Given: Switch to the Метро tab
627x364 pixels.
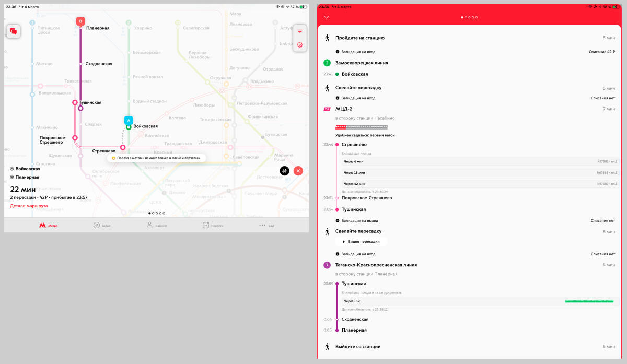Looking at the screenshot, I should (x=49, y=225).
